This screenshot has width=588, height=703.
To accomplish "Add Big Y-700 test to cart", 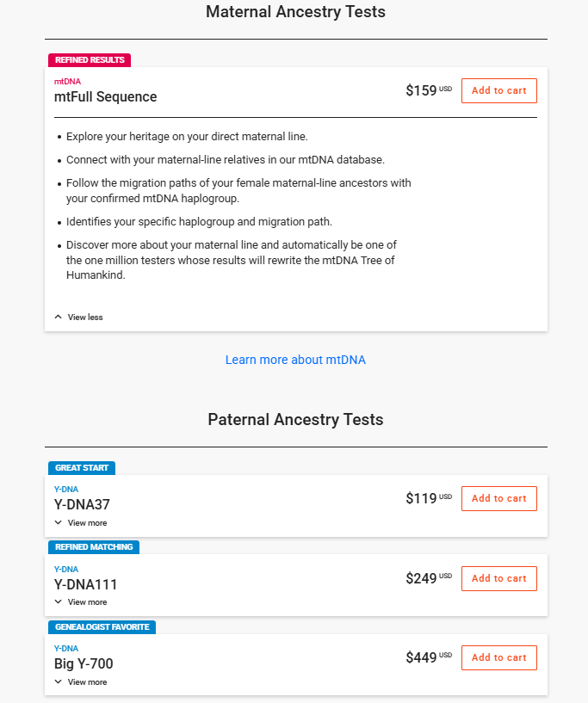I will click(498, 657).
